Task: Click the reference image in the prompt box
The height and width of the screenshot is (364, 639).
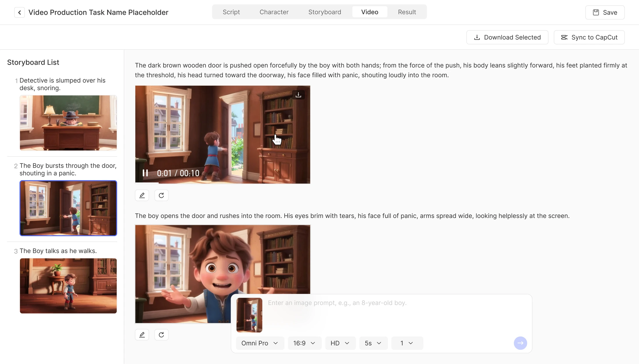Action: coord(249,315)
